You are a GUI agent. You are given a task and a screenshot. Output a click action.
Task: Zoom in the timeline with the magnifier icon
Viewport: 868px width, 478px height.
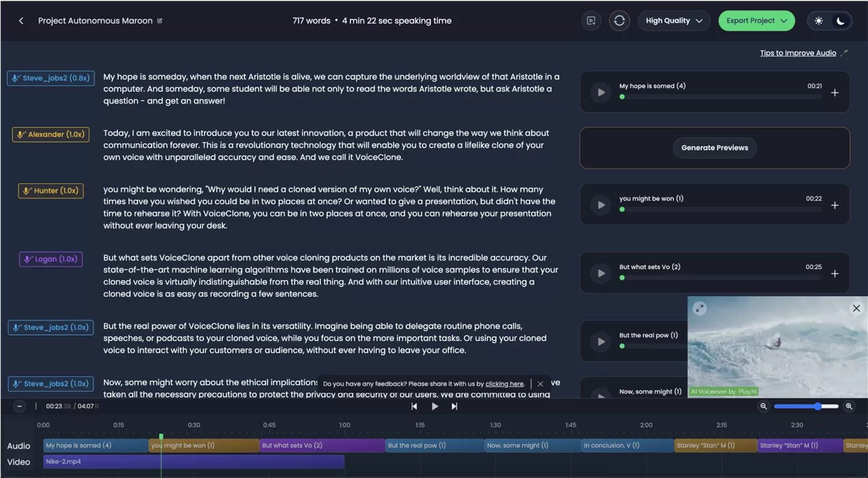tap(849, 406)
